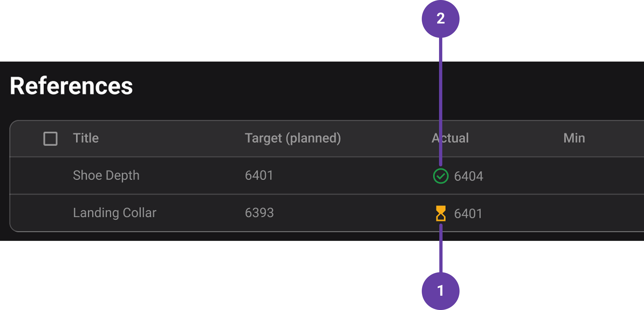Click empty Min cell in Shoe Depth row
This screenshot has height=310, width=644.
coord(574,176)
